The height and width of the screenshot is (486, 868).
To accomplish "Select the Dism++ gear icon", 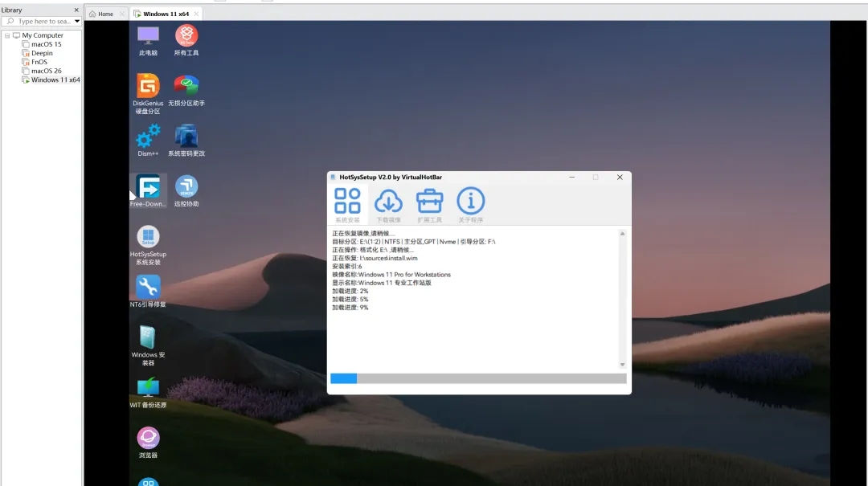I will point(148,140).
